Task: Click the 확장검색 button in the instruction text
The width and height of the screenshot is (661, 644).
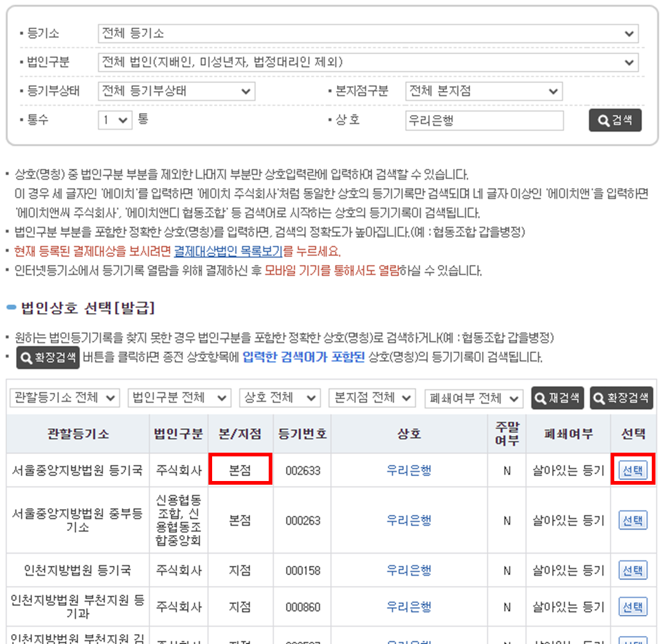Action: click(x=48, y=357)
